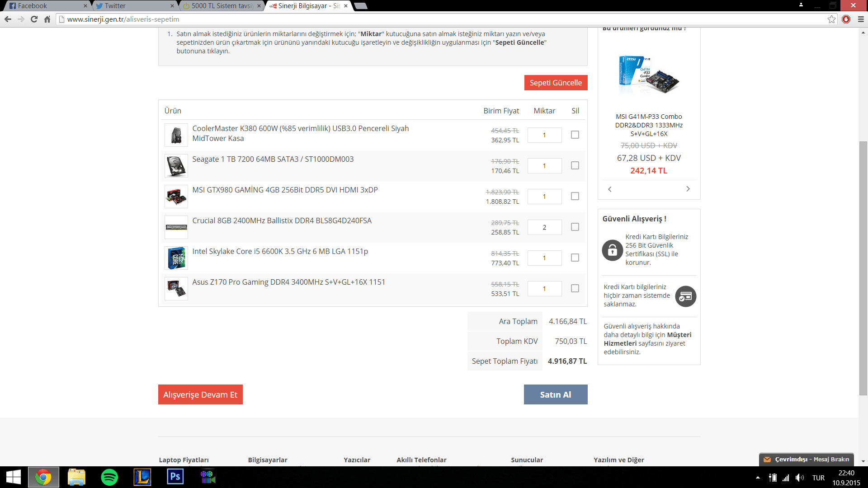
Task: Click the Crucial RAM quantity field
Action: coord(544,227)
